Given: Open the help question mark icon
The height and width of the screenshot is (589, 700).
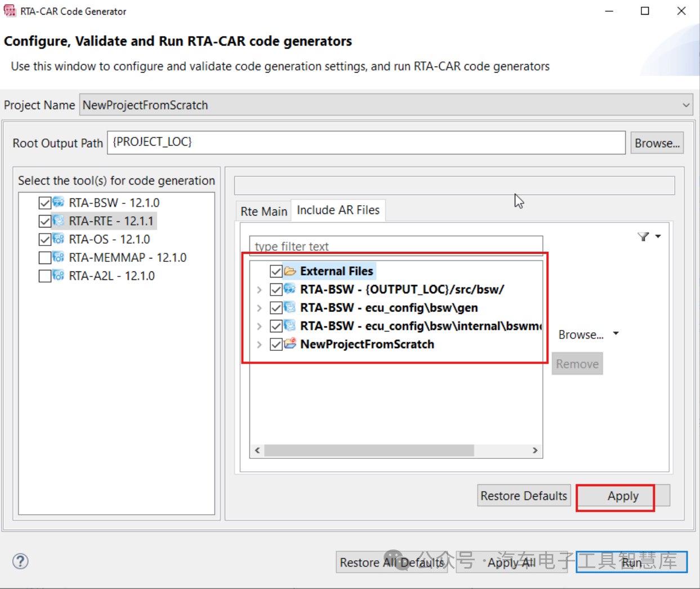Looking at the screenshot, I should tap(20, 561).
